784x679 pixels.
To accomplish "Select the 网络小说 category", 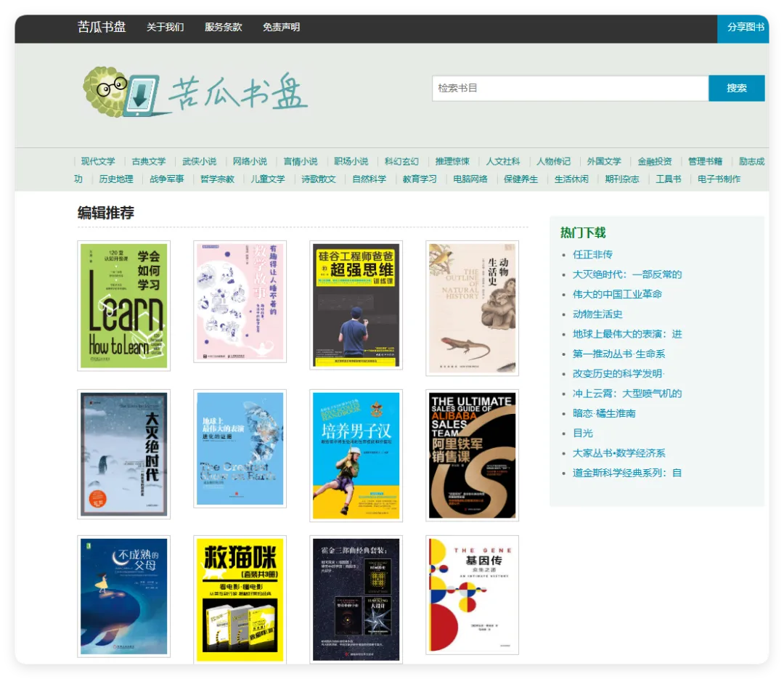I will tap(250, 161).
